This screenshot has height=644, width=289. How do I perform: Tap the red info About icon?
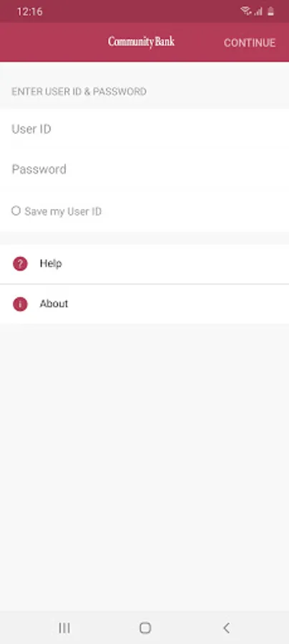[20, 304]
